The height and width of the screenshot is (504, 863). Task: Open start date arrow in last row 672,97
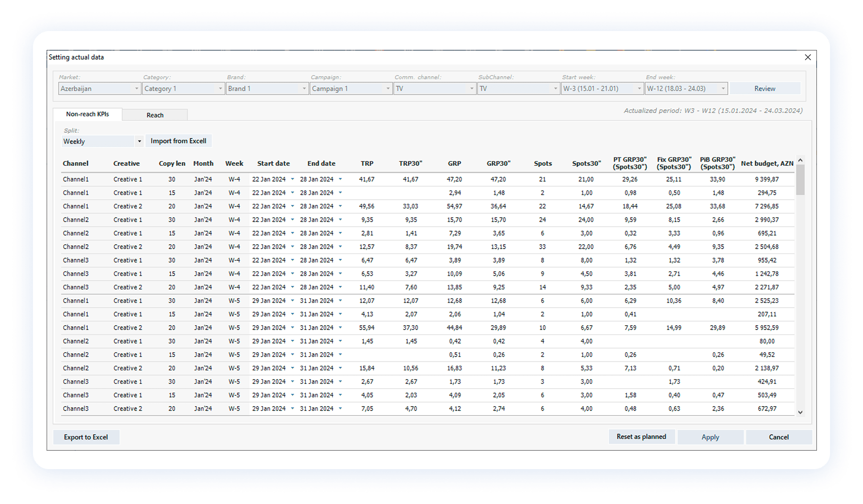pyautogui.click(x=292, y=409)
